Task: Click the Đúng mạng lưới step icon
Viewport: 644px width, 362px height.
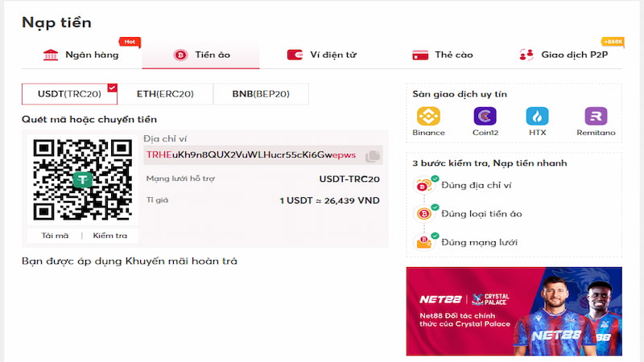Action: tap(425, 242)
